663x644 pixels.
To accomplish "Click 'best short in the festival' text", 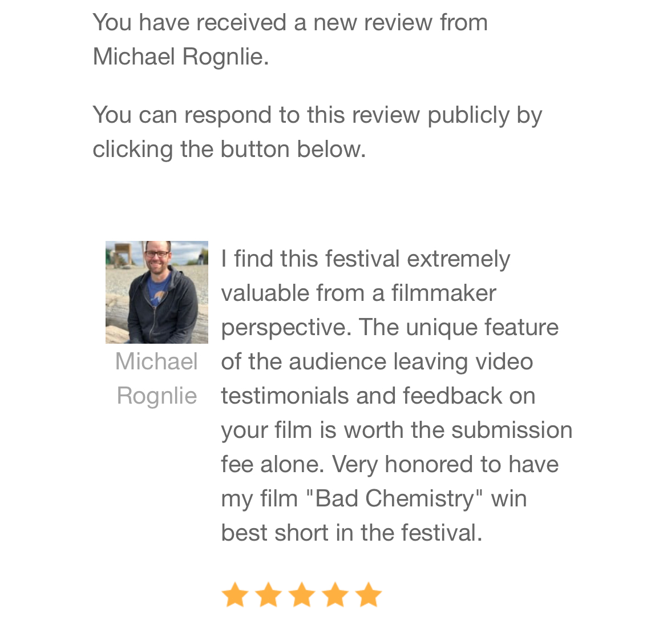I will [x=351, y=533].
